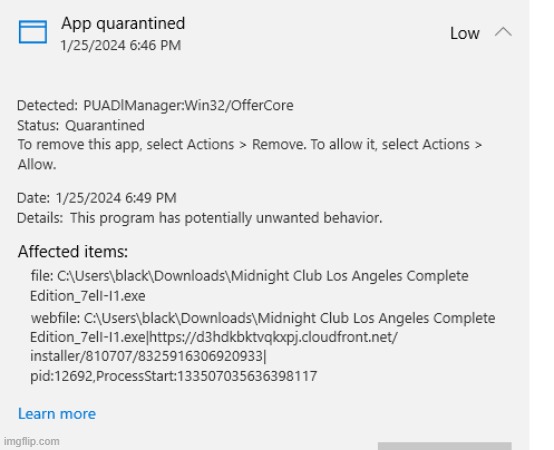
Task: Click the pid:12692 ProcessStart line
Action: [173, 376]
